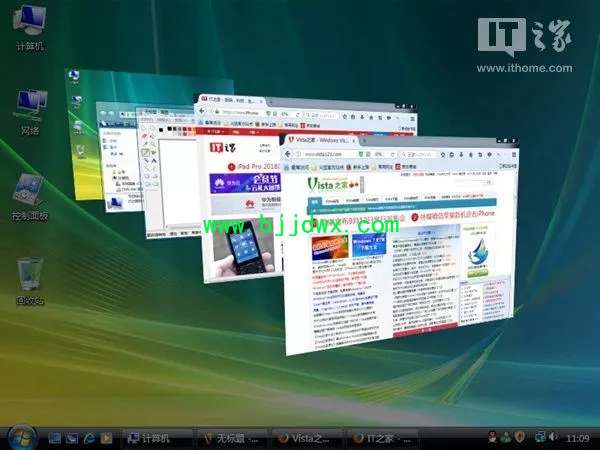
Task: Switch to IT之家 taskbar button
Action: pyautogui.click(x=382, y=438)
